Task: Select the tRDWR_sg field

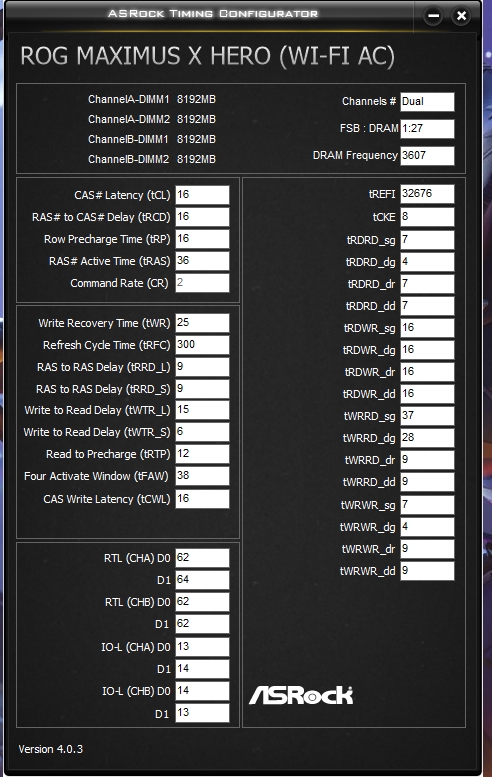Action: pos(427,328)
